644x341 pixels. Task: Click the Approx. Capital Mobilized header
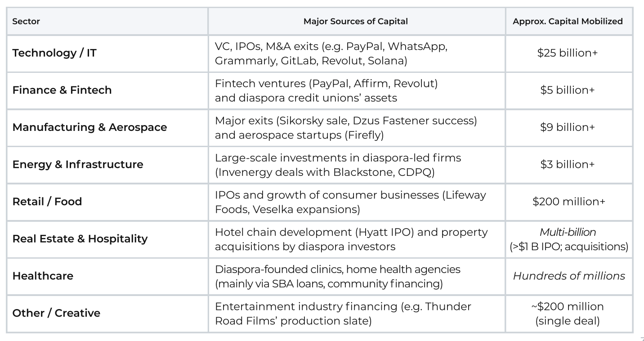pyautogui.click(x=568, y=21)
